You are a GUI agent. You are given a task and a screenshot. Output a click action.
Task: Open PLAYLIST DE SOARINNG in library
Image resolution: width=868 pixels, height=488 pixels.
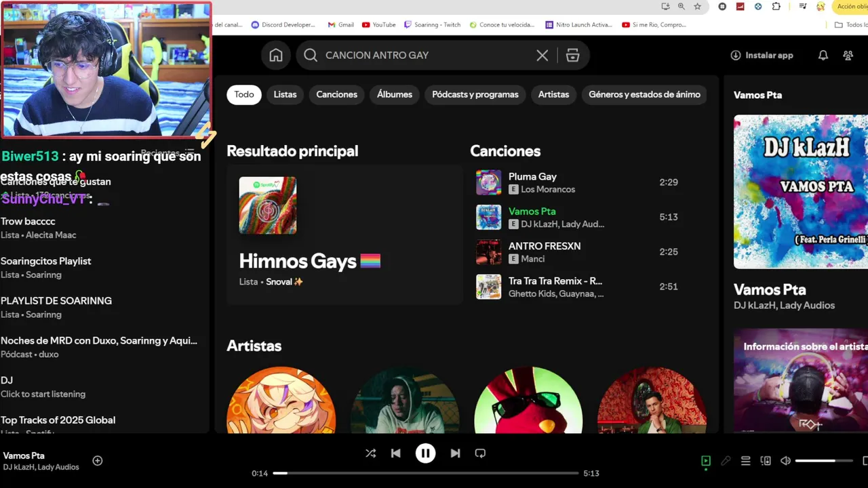pyautogui.click(x=102, y=307)
